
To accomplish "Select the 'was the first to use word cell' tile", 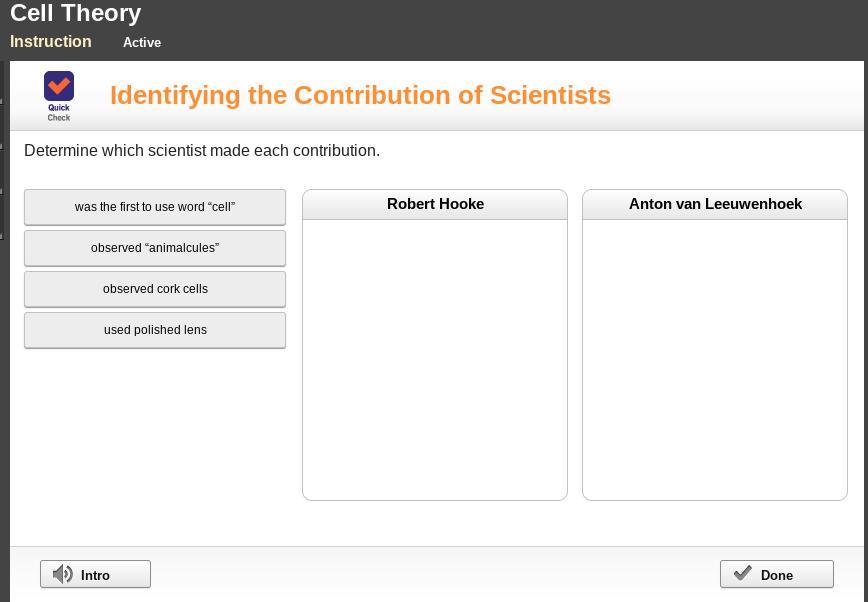I will 155,207.
